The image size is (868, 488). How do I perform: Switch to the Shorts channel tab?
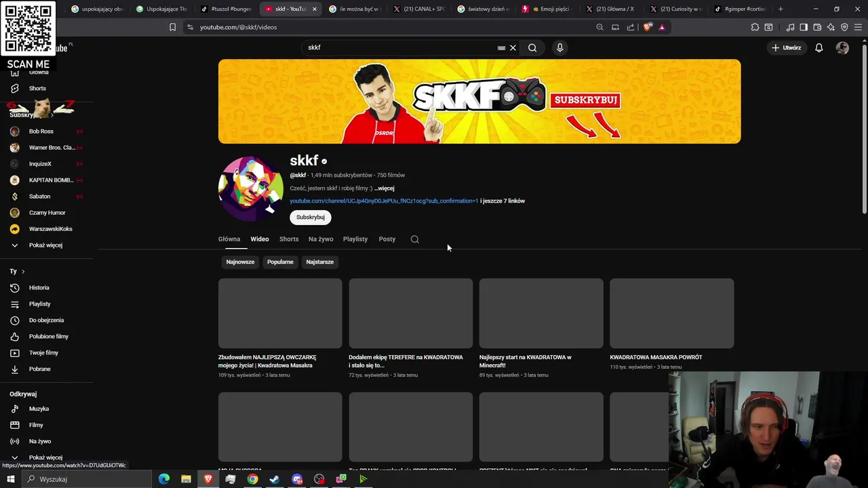point(289,239)
